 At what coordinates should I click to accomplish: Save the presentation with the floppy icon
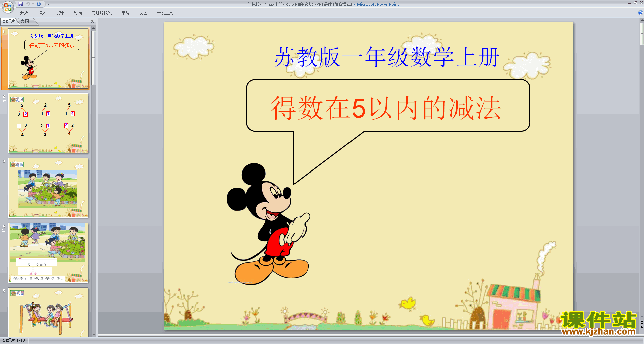tap(20, 4)
